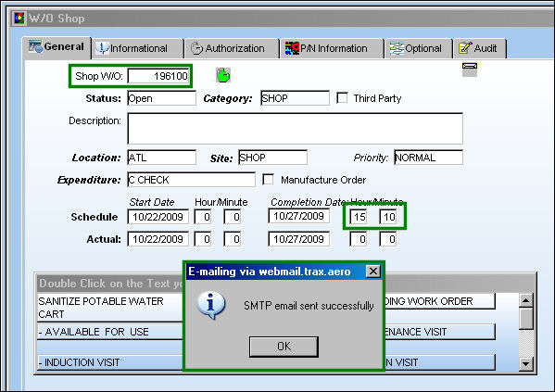Screen dimensions: 555x392
Task: Click Schedule completion minute field showing 10
Action: click(x=388, y=217)
